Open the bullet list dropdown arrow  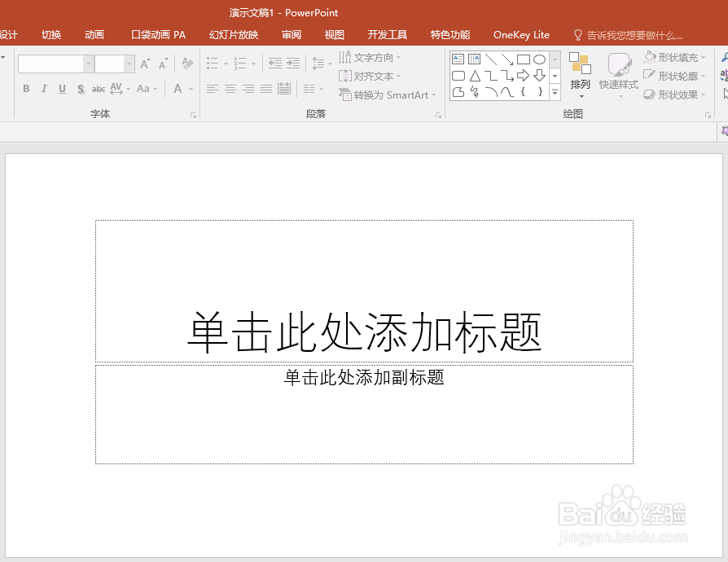[226, 64]
